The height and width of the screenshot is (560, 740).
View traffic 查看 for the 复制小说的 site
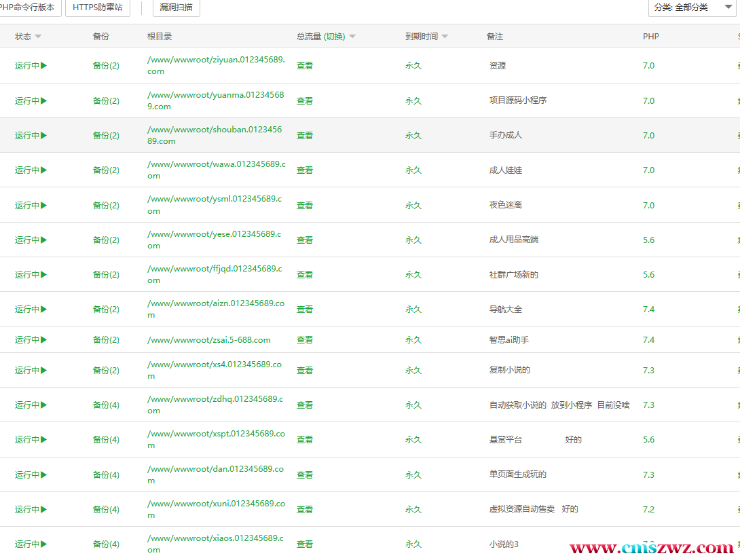pos(305,371)
